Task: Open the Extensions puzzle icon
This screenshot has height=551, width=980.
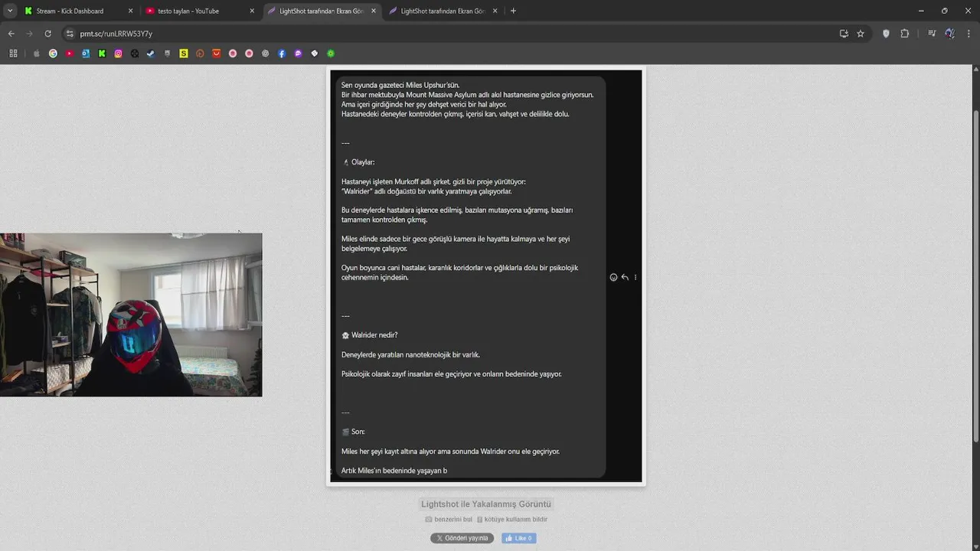Action: tap(905, 34)
